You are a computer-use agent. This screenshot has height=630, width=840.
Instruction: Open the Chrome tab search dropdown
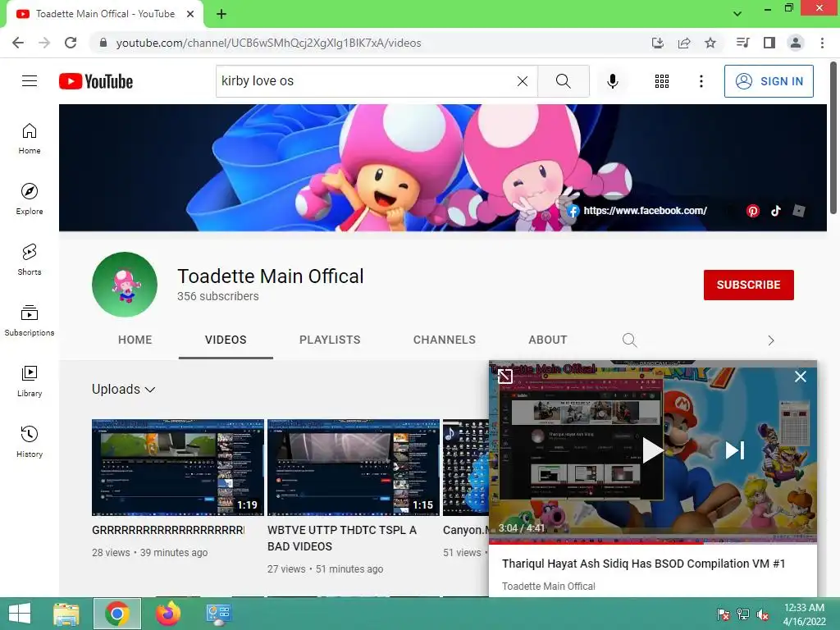737,13
